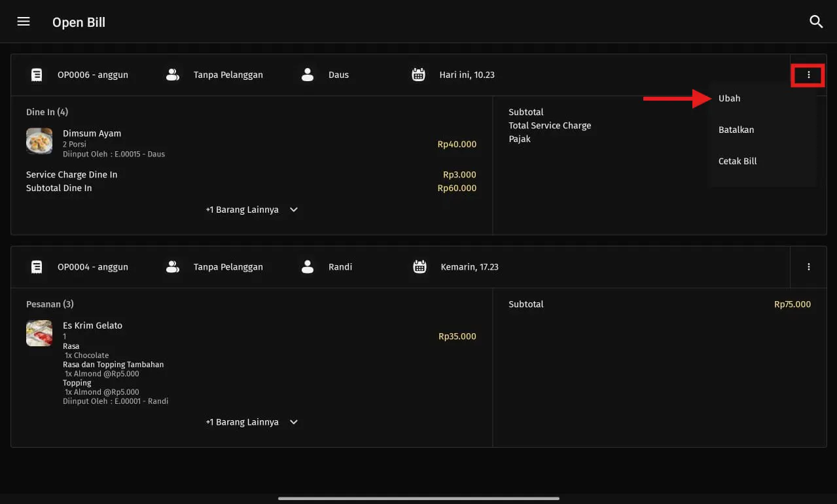Click the receipt icon beside OP0006
837x504 pixels.
tap(37, 75)
